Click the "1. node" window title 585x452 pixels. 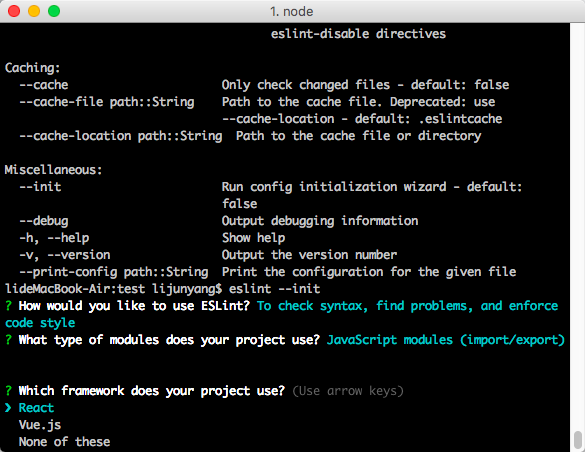(292, 12)
